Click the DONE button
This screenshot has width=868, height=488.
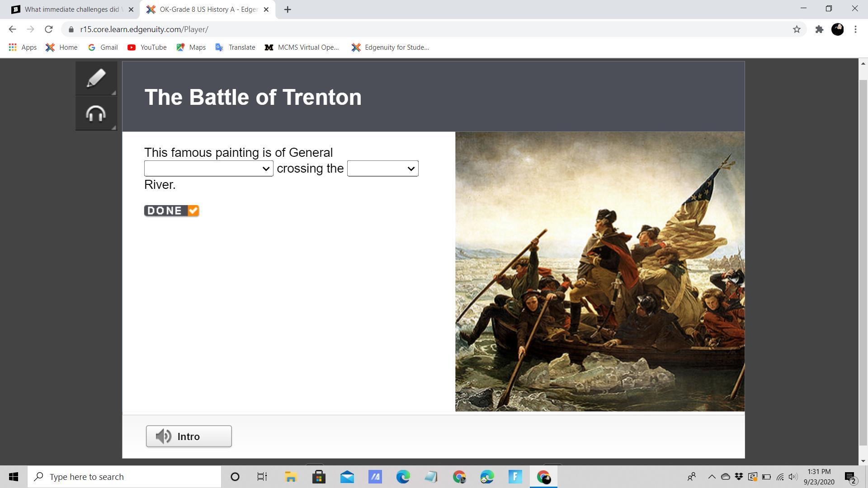(171, 211)
